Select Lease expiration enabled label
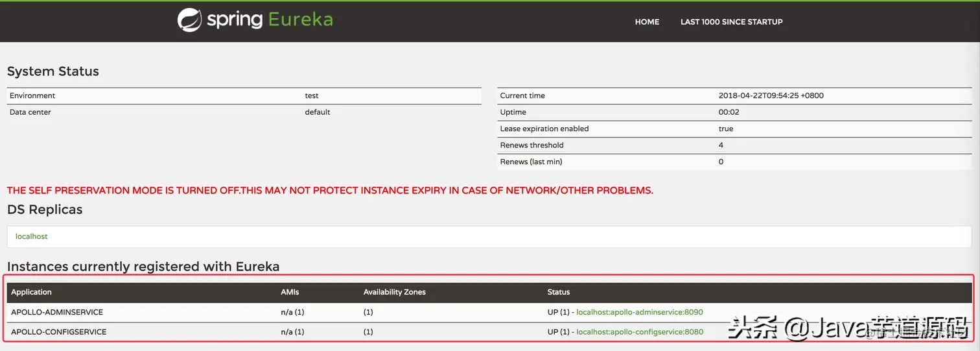The height and width of the screenshot is (351, 980). pyautogui.click(x=544, y=128)
